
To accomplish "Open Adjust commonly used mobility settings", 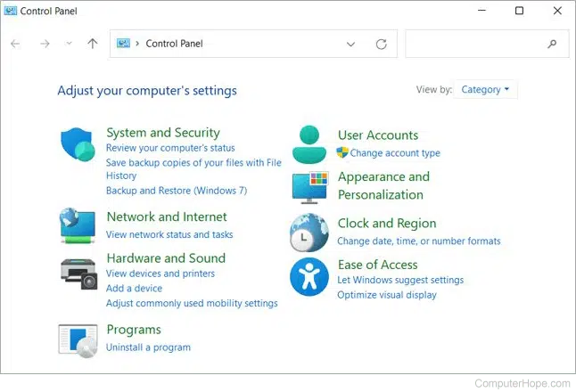I will pyautogui.click(x=192, y=303).
